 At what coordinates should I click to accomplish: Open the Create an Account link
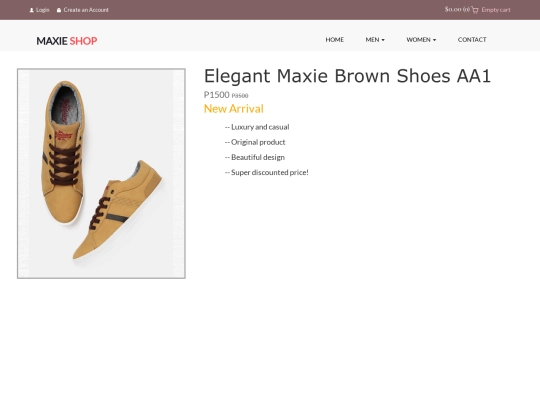click(86, 10)
